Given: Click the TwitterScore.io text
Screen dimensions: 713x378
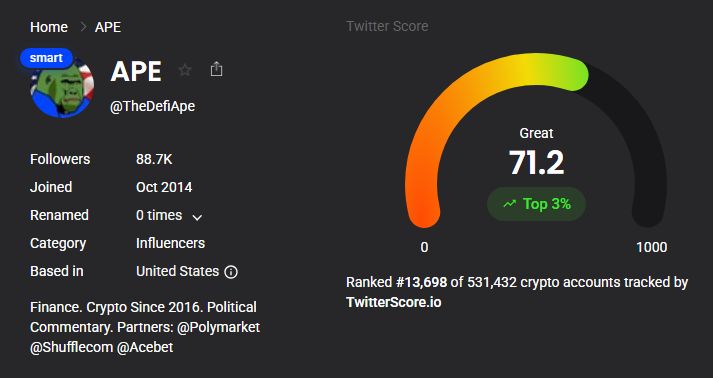Looking at the screenshot, I should point(394,302).
